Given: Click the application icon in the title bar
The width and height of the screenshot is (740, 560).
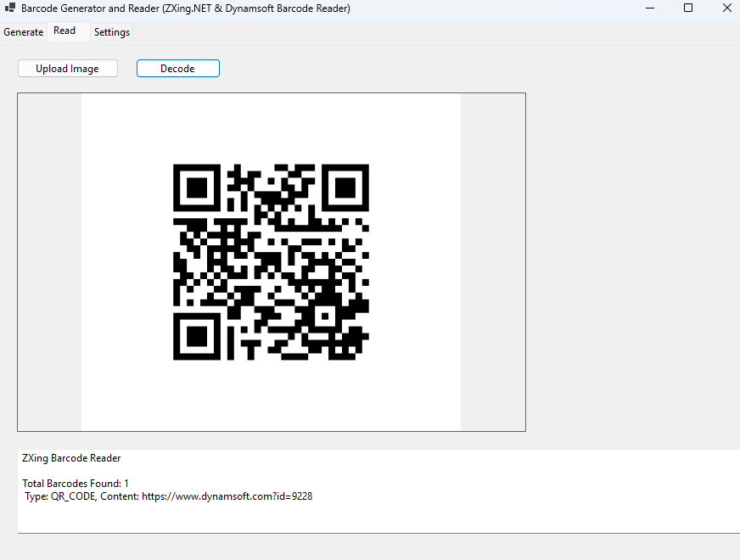Looking at the screenshot, I should point(9,8).
